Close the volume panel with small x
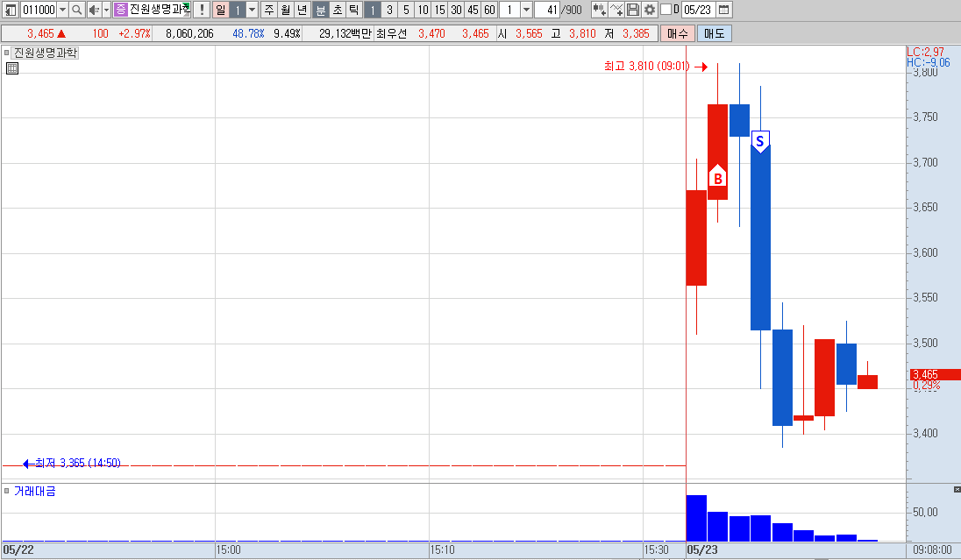The image size is (961, 560). pyautogui.click(x=957, y=489)
